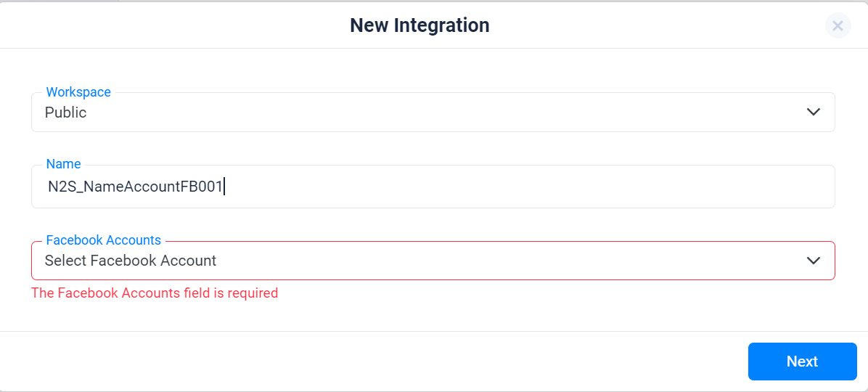
Task: Click the Facebook Accounts field label
Action: point(104,240)
